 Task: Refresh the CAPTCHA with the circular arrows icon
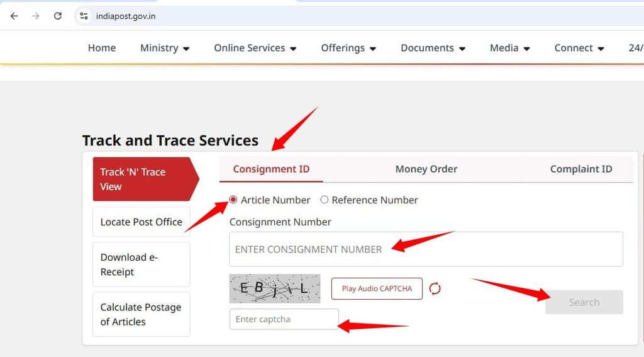point(435,288)
